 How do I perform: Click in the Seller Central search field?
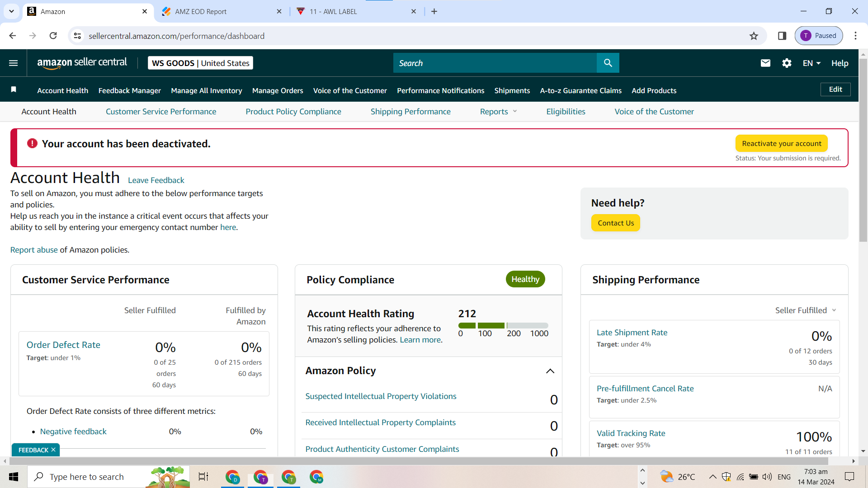[x=495, y=63]
